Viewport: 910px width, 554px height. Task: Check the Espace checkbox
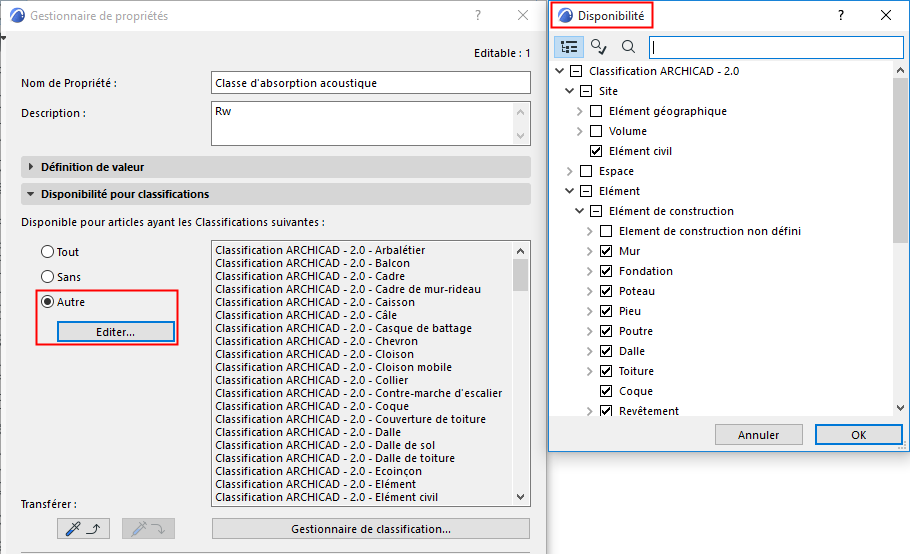tap(586, 171)
